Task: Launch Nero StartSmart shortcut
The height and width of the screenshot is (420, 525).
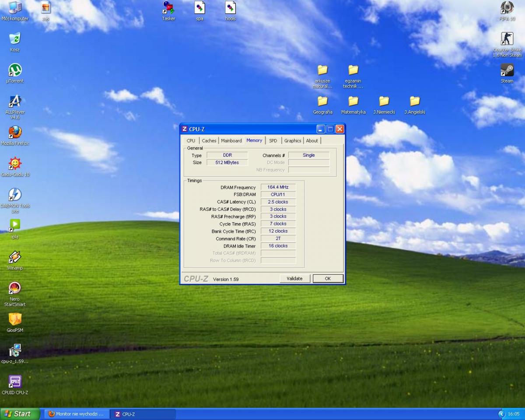Action: (x=15, y=294)
